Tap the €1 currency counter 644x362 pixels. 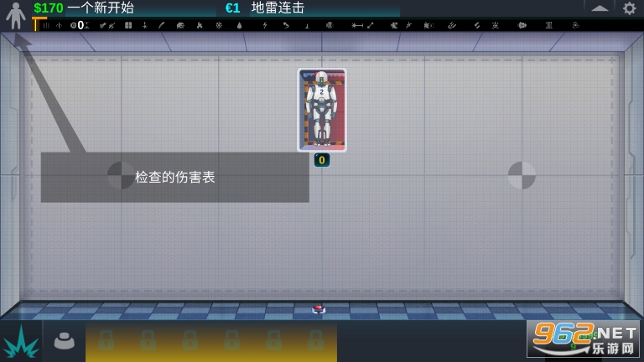click(232, 8)
